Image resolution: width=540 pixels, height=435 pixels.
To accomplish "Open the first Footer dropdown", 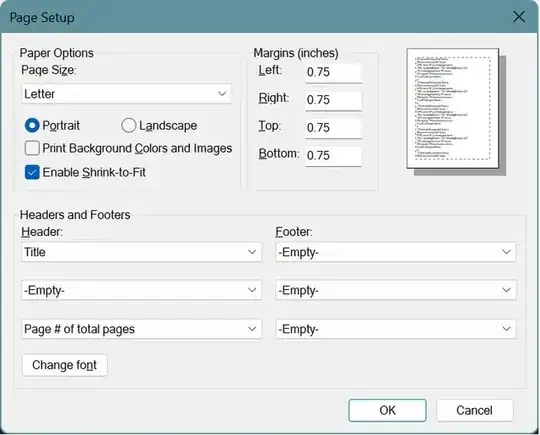I will tap(395, 252).
